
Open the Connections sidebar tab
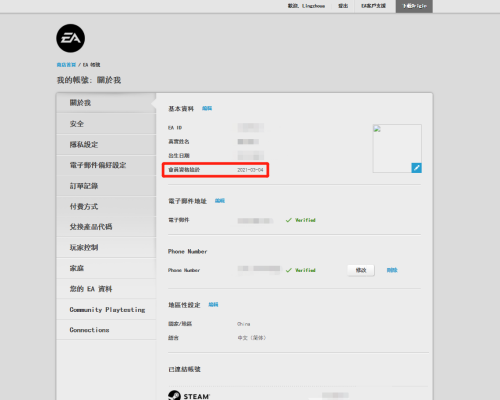[106, 330]
